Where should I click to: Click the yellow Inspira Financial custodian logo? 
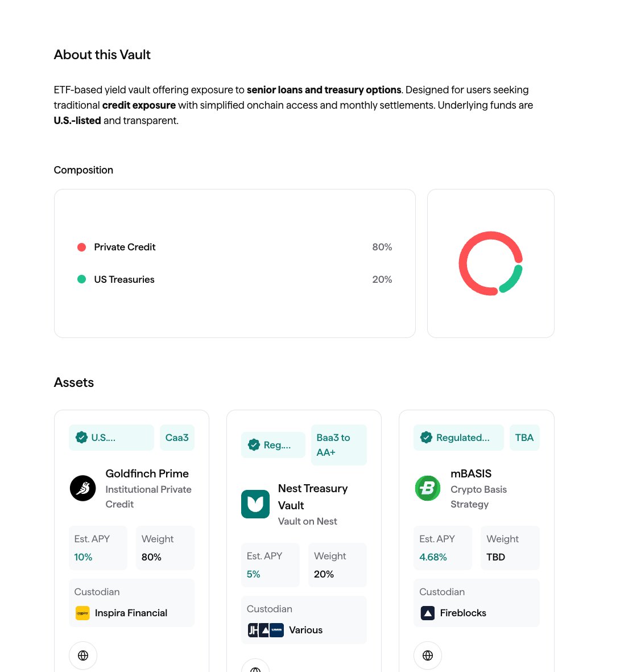point(82,613)
